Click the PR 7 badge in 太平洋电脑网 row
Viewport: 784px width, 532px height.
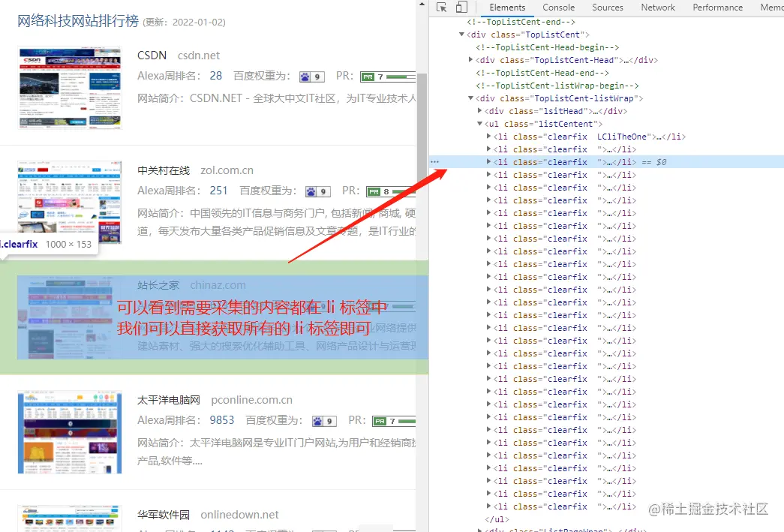(x=394, y=421)
